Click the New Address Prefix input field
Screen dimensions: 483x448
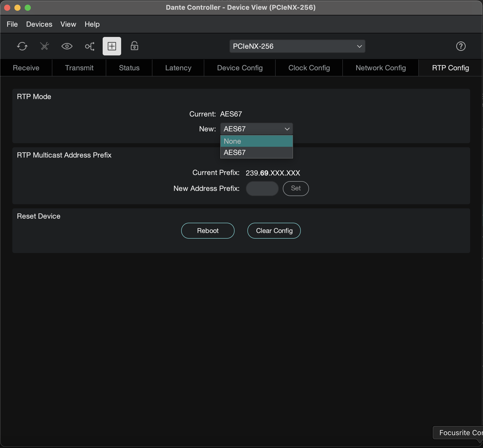click(262, 189)
